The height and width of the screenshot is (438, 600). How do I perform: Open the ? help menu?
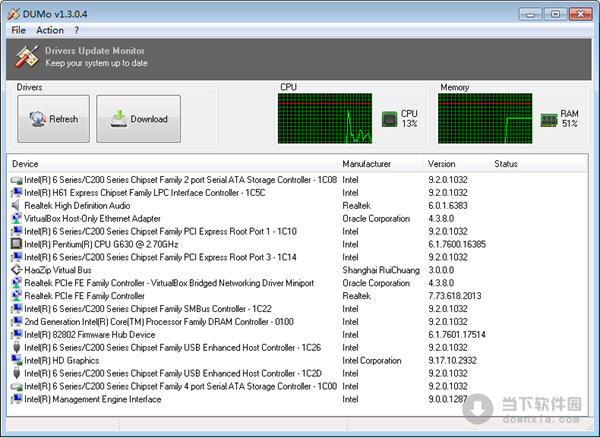click(77, 30)
